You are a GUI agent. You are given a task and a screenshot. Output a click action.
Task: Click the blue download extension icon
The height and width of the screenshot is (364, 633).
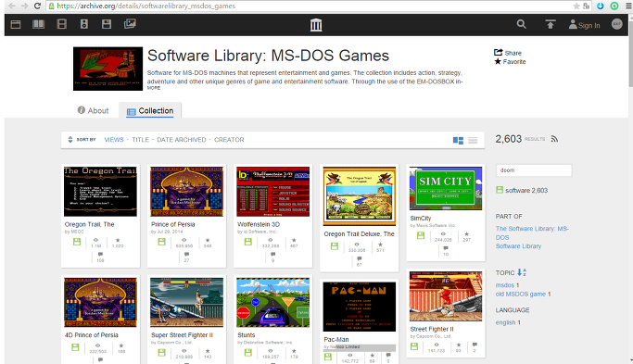[x=601, y=6]
